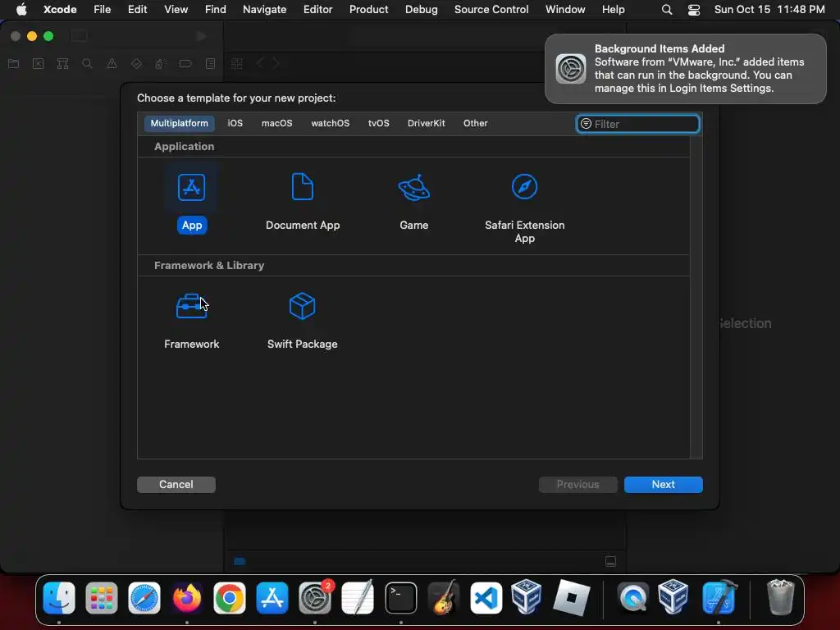840x630 pixels.
Task: Click the Run play button in Xcode toolbar
Action: (201, 36)
